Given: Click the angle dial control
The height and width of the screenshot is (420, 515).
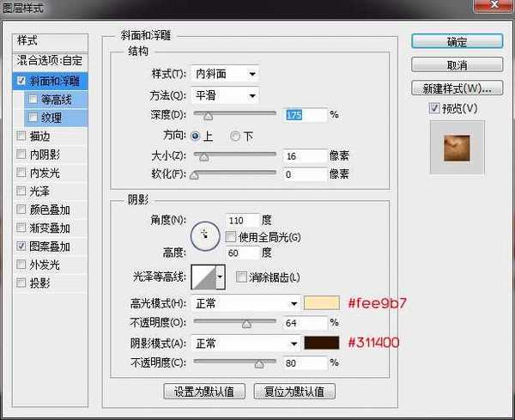Looking at the screenshot, I should click(x=207, y=234).
